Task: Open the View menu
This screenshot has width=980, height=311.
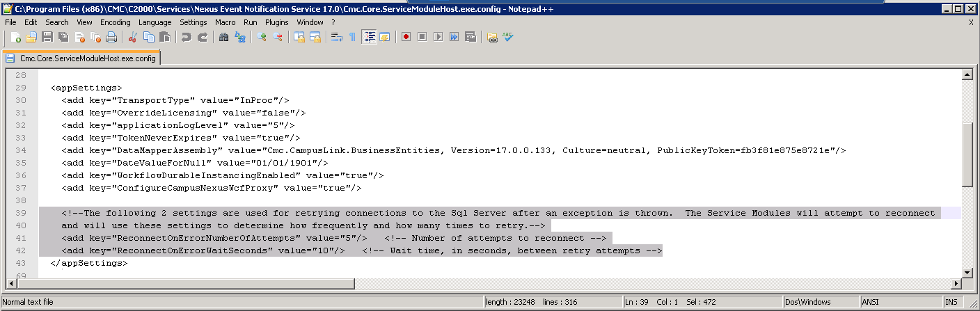Action: click(84, 22)
